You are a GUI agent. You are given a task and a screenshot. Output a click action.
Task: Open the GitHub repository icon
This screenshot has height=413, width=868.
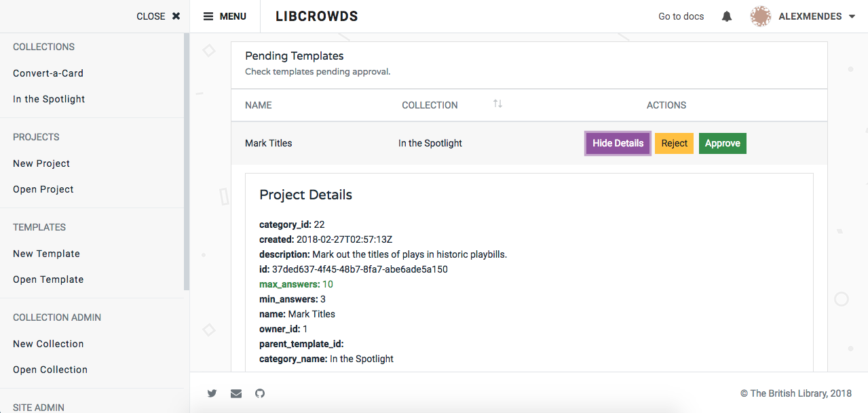point(260,393)
